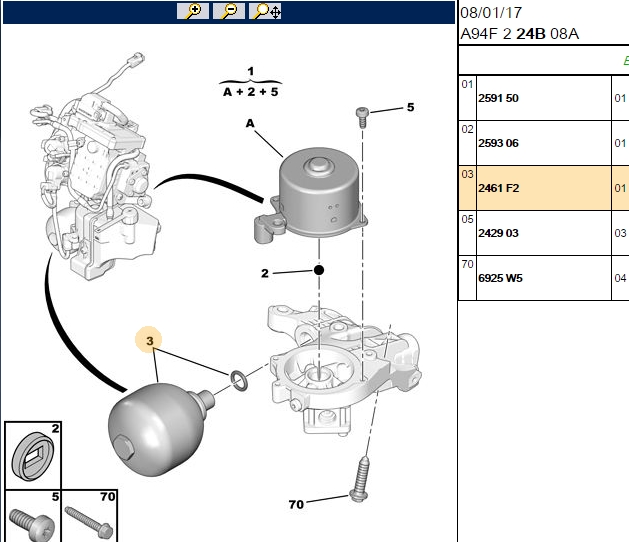Click the small seal ring in the diagram
629x542 pixels.
(239, 380)
